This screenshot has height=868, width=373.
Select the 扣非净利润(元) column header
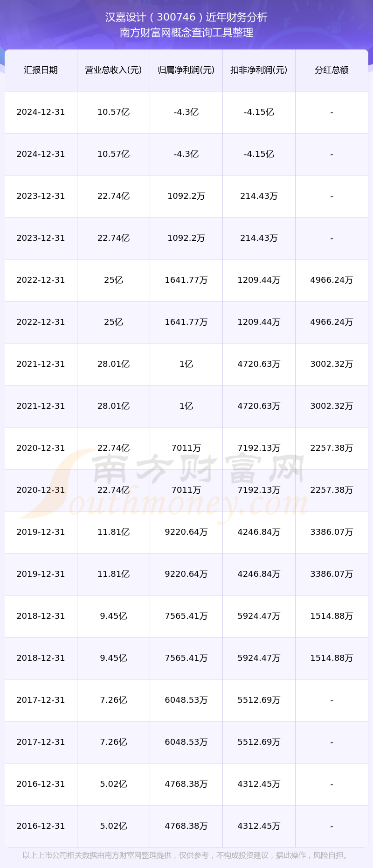[259, 70]
